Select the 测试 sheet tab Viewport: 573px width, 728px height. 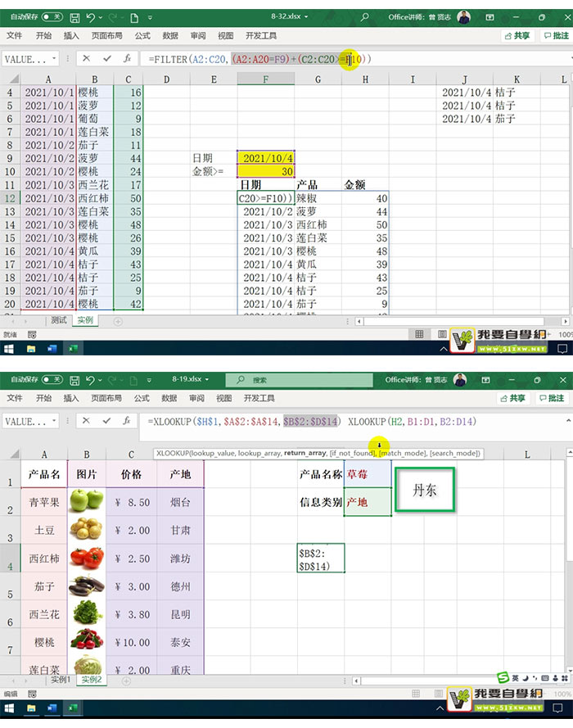tap(59, 320)
